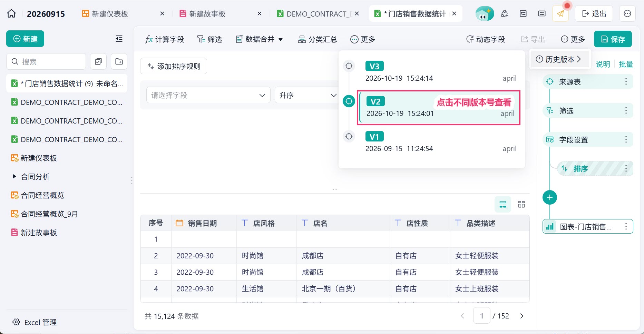Image resolution: width=644 pixels, height=334 pixels.
Task: Open options for 图表-门店销售 step
Action: click(626, 227)
